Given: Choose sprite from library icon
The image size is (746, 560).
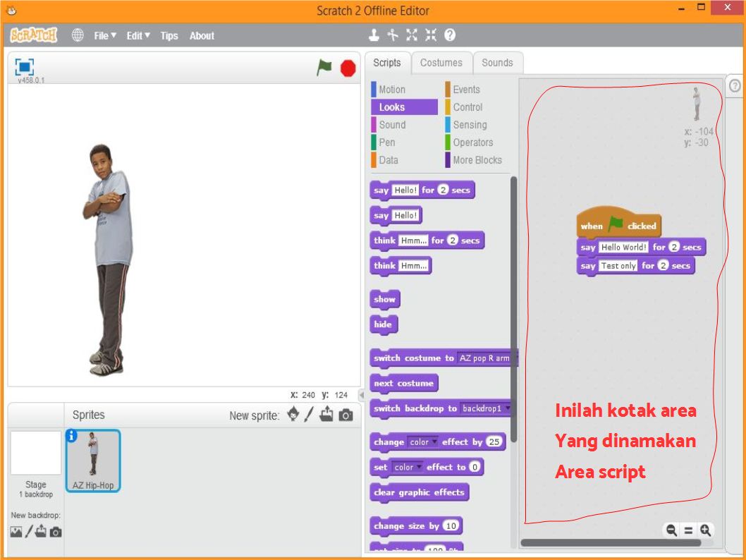Looking at the screenshot, I should tap(293, 415).
